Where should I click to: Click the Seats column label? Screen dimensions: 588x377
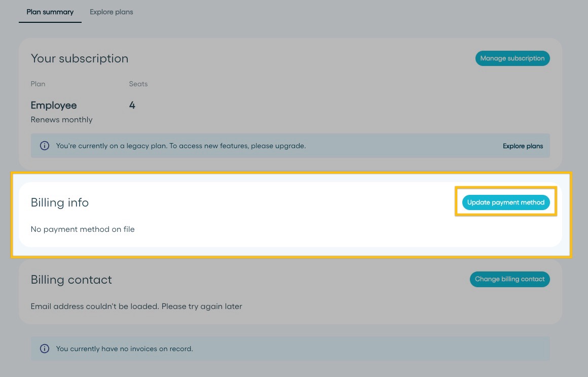pos(138,84)
